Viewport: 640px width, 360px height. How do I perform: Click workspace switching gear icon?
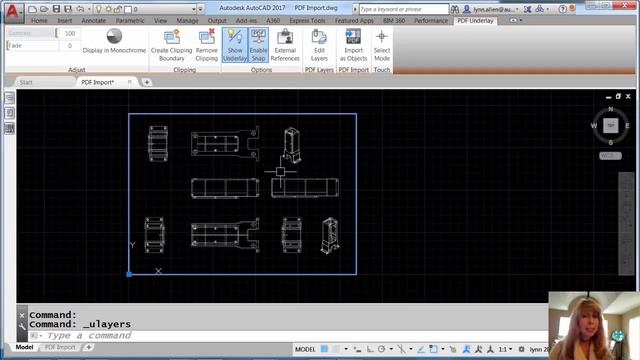coord(521,349)
